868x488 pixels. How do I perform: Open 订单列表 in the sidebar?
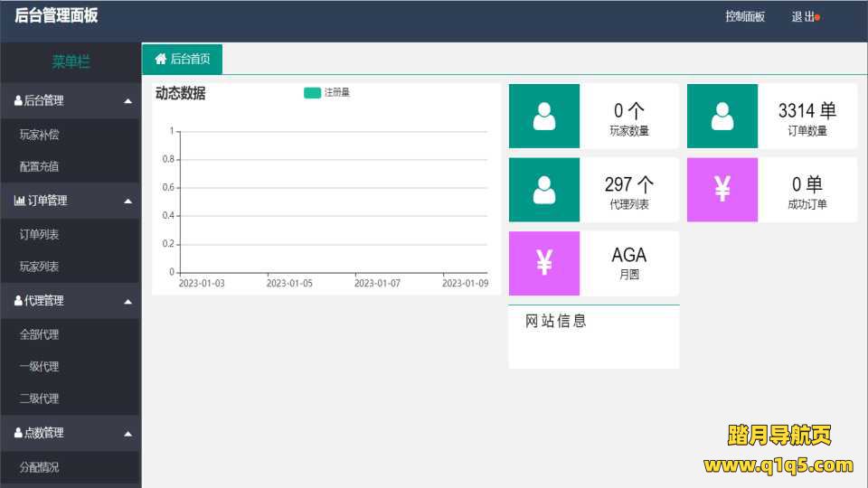coord(40,234)
